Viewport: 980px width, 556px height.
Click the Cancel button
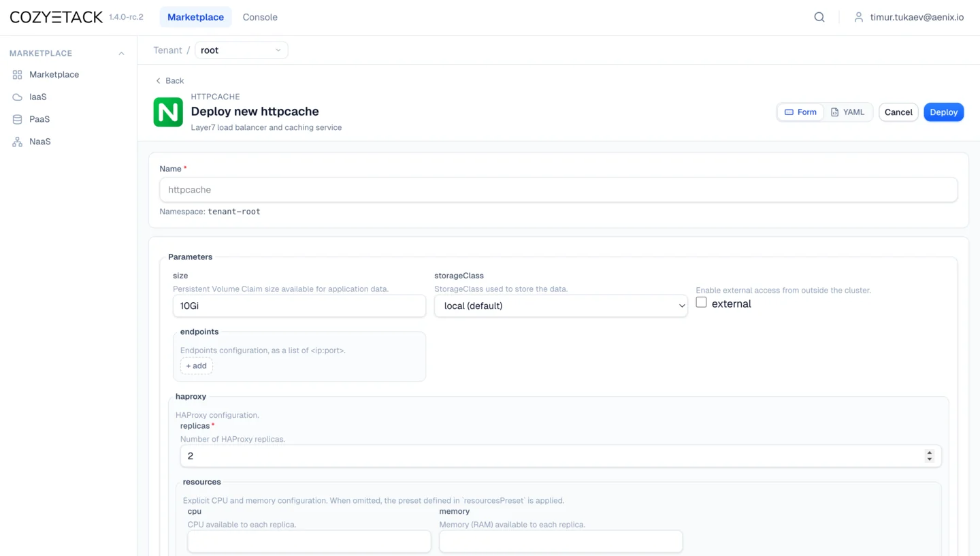coord(898,112)
